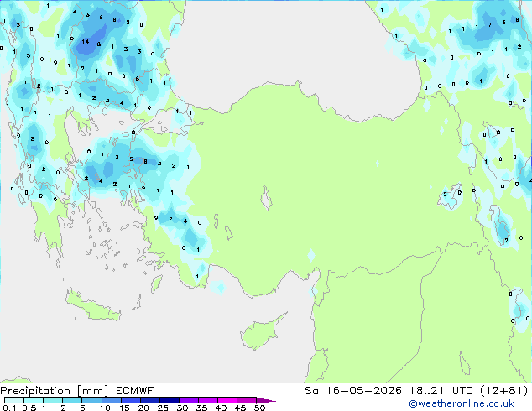Select the 5–10 mm legend swatch
The image size is (532, 411).
point(92,400)
